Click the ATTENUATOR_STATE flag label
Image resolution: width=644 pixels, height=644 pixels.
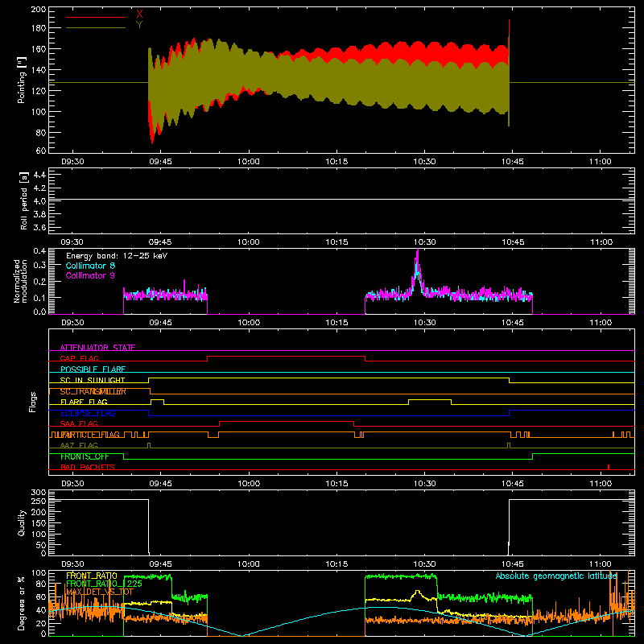click(x=97, y=348)
